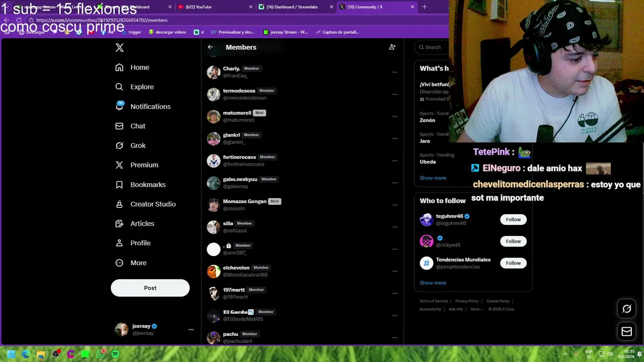Image resolution: width=644 pixels, height=362 pixels.
Task: Open Premium in the sidebar
Action: tap(136, 165)
